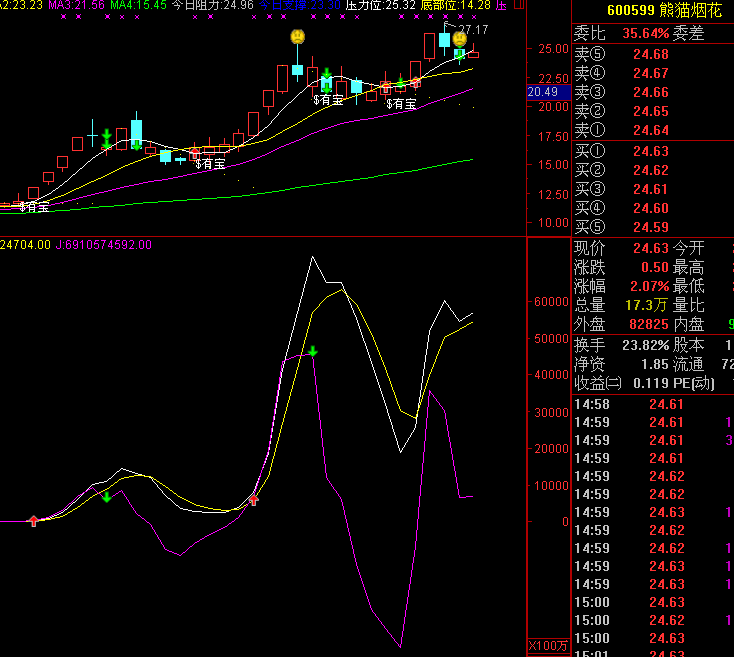The image size is (734, 657).
Task: Click green down arrow on first small J hump
Action: click(107, 497)
